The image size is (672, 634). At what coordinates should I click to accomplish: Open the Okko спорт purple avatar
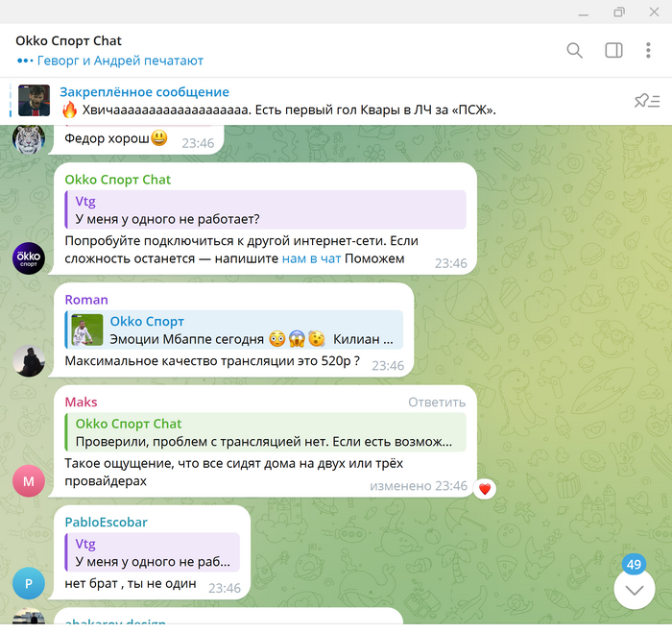pos(29,258)
